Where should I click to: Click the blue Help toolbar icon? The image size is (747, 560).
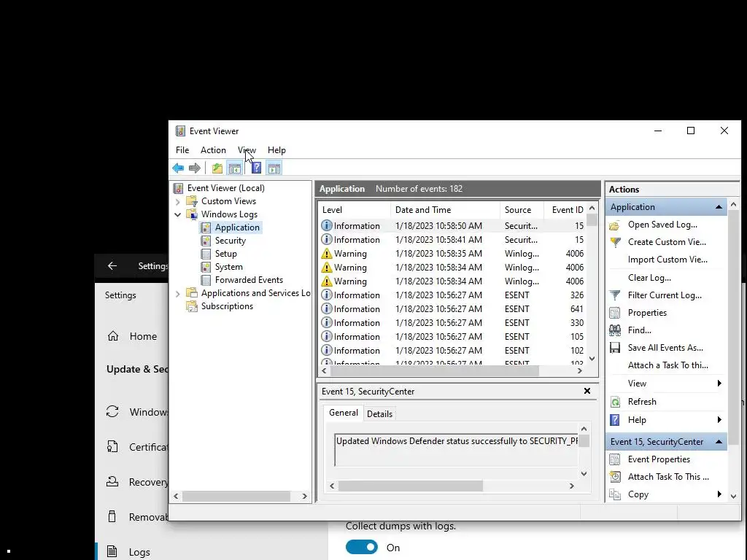click(x=256, y=168)
